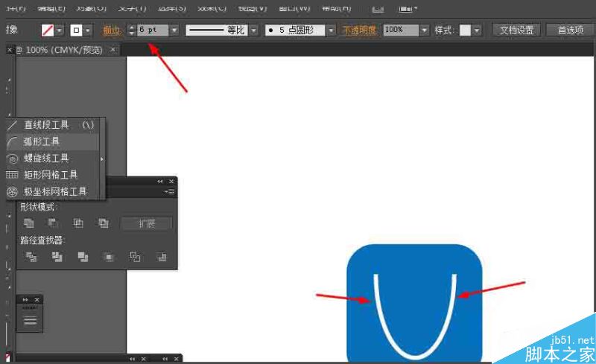Click the stroke color swatch
Screen dimensions: 596x364
point(77,30)
